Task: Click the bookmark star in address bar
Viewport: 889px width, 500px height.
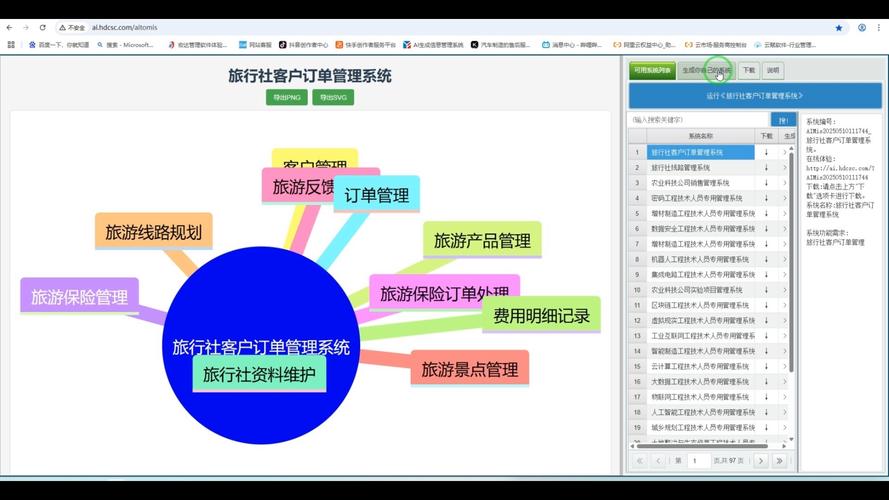Action: click(839, 28)
